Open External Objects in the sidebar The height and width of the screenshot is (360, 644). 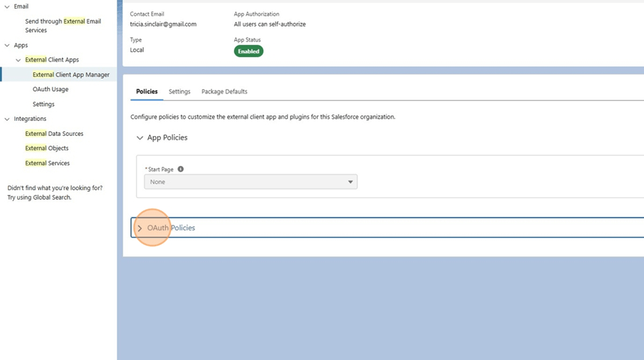47,148
